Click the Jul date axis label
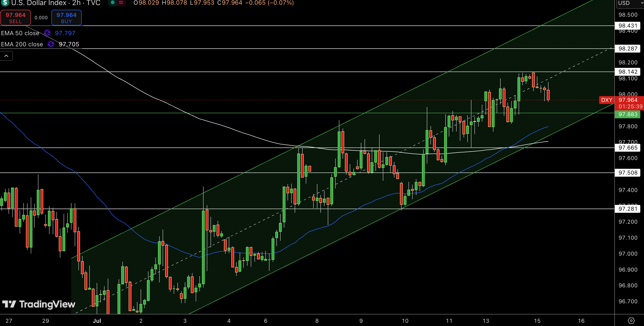Image resolution: width=644 pixels, height=326 pixels. (x=97, y=321)
